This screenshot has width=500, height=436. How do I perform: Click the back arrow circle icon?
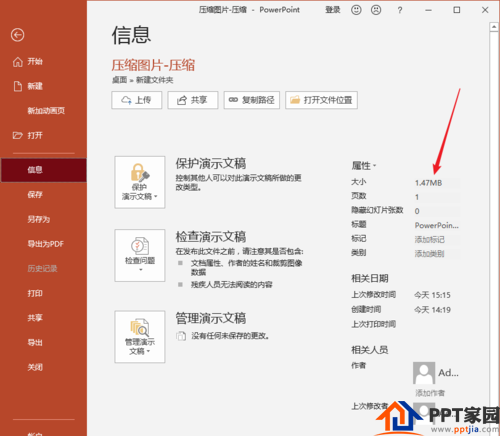click(x=17, y=35)
